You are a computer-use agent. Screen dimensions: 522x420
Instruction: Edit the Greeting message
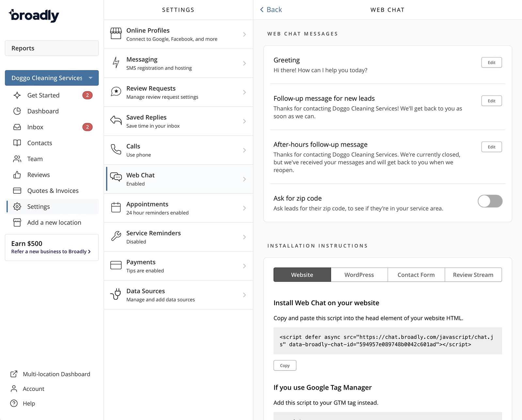[x=492, y=63]
